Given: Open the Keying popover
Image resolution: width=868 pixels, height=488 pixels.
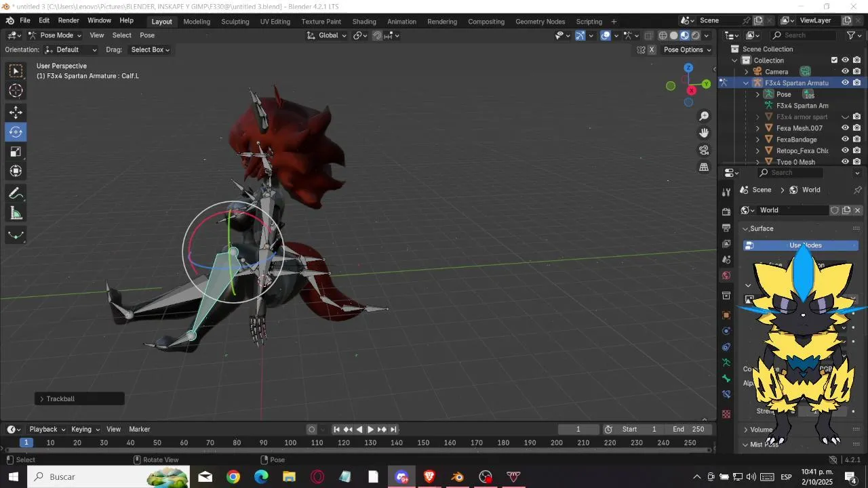Looking at the screenshot, I should [x=85, y=429].
